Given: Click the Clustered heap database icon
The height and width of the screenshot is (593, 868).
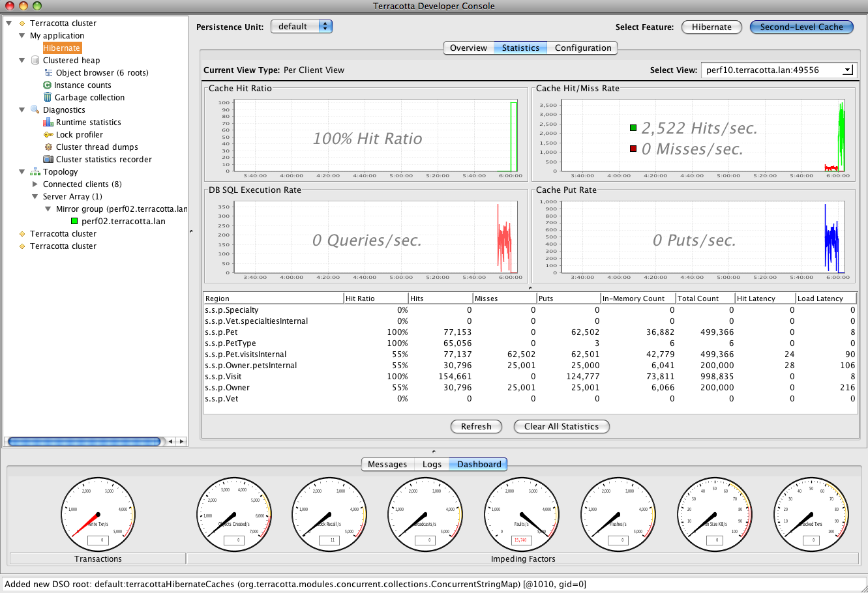Looking at the screenshot, I should point(35,61).
